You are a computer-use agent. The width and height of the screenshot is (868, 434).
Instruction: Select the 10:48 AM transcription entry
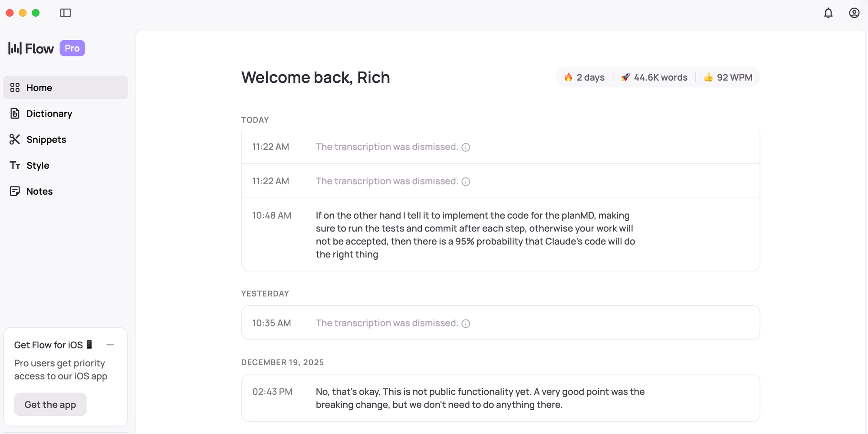[x=475, y=235]
